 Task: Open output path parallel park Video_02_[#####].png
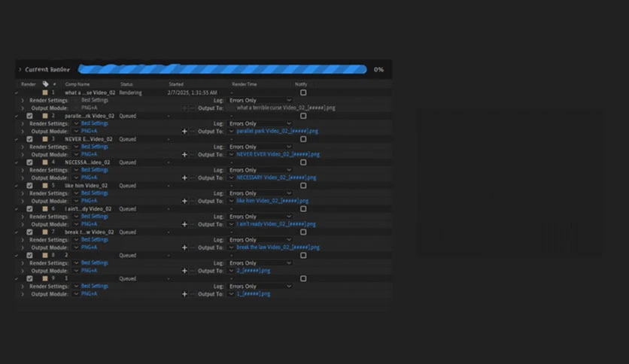[x=277, y=131]
